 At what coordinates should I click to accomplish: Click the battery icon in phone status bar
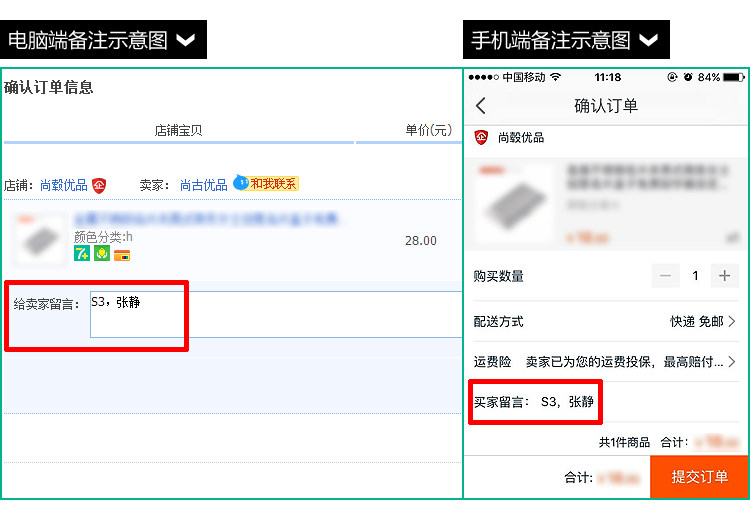click(x=733, y=77)
